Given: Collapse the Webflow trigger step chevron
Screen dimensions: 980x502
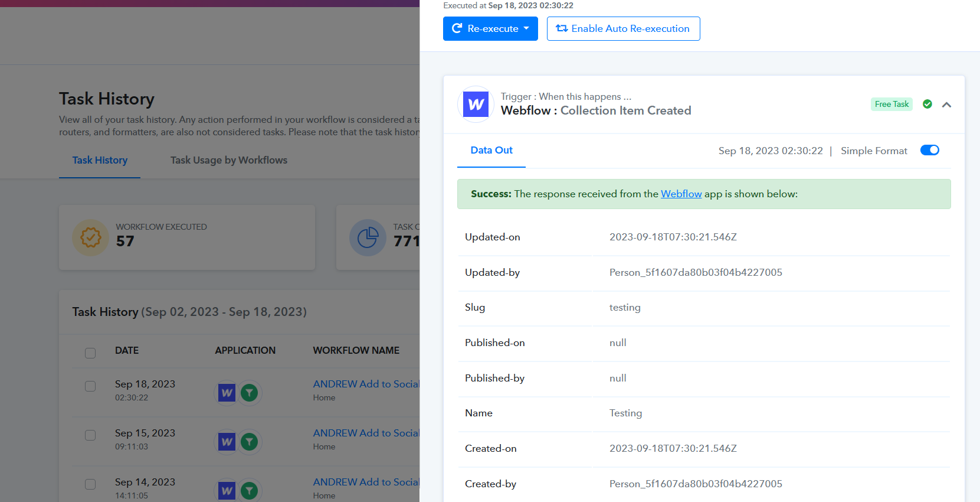Looking at the screenshot, I should point(946,105).
